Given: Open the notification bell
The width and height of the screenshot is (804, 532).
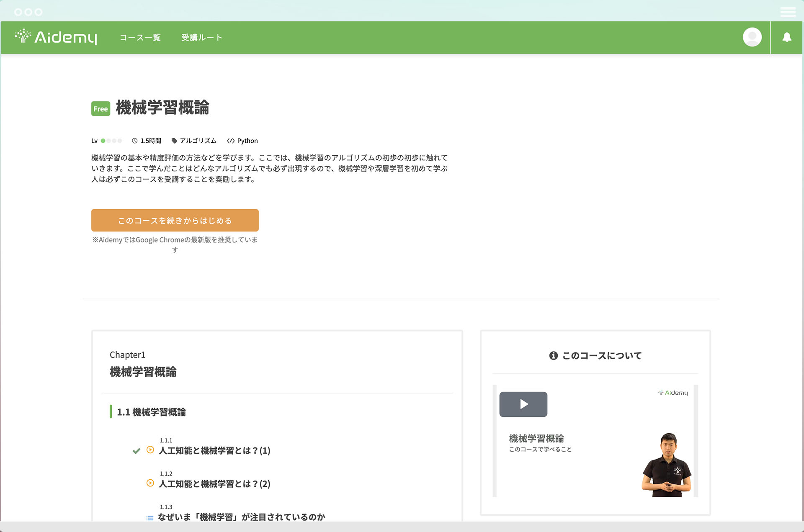Looking at the screenshot, I should [x=787, y=37].
